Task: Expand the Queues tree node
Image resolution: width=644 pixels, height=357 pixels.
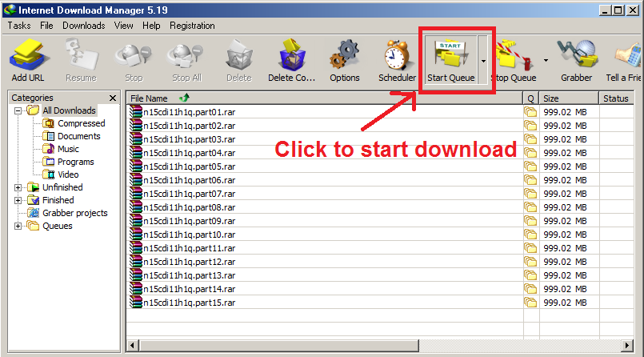Action: click(18, 226)
